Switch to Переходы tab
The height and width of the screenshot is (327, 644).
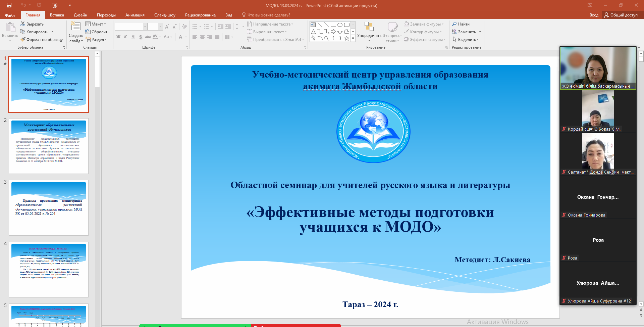pyautogui.click(x=106, y=15)
